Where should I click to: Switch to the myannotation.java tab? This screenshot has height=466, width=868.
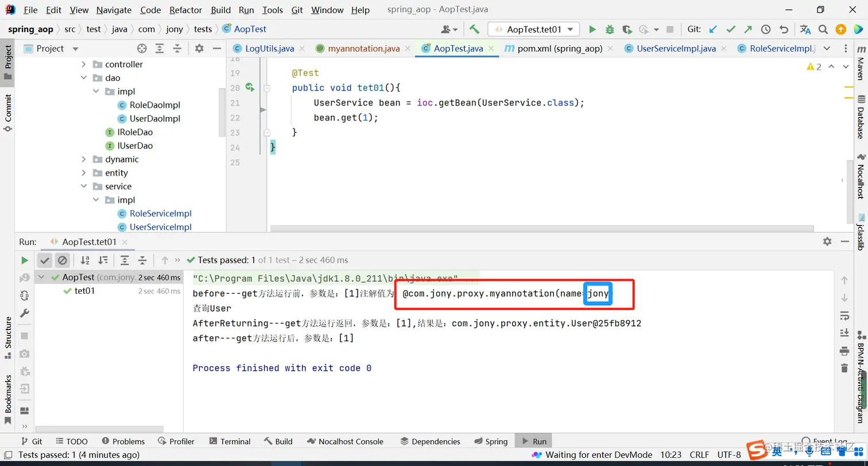[x=364, y=49]
